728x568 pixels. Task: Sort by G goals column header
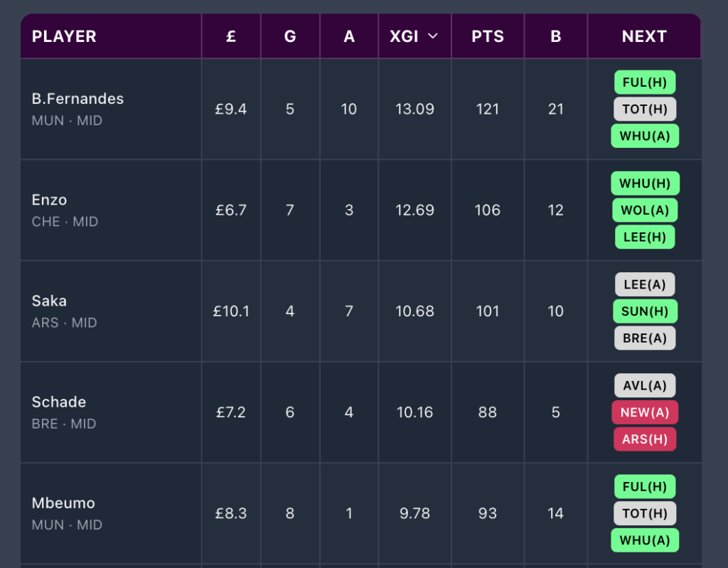(x=290, y=36)
